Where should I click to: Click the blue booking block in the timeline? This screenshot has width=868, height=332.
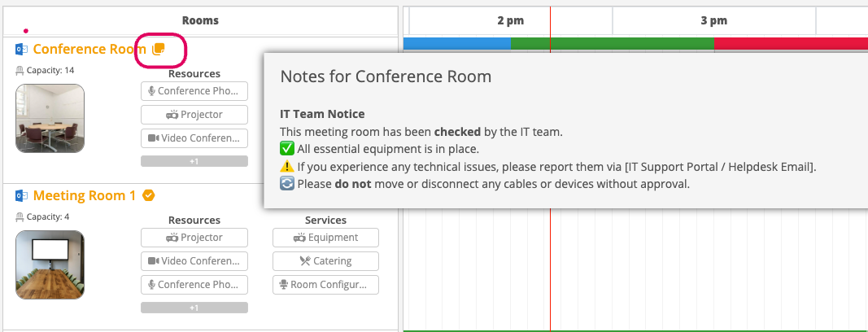tap(456, 44)
